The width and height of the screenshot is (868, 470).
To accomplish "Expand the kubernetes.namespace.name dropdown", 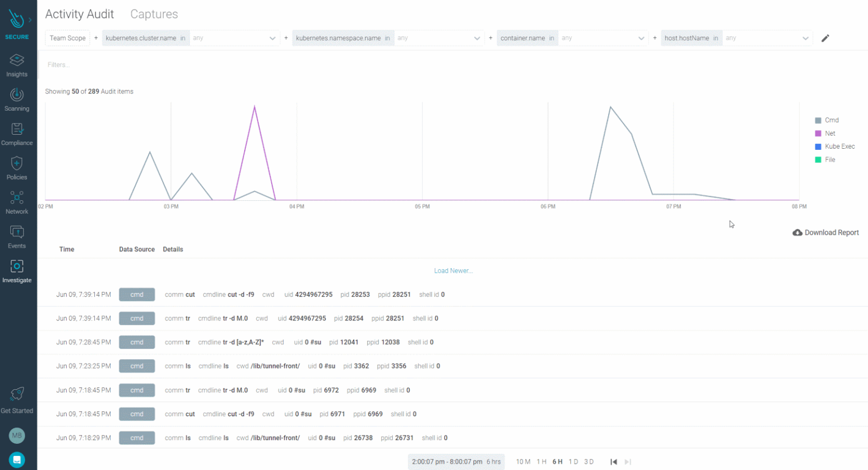I will tap(477, 38).
